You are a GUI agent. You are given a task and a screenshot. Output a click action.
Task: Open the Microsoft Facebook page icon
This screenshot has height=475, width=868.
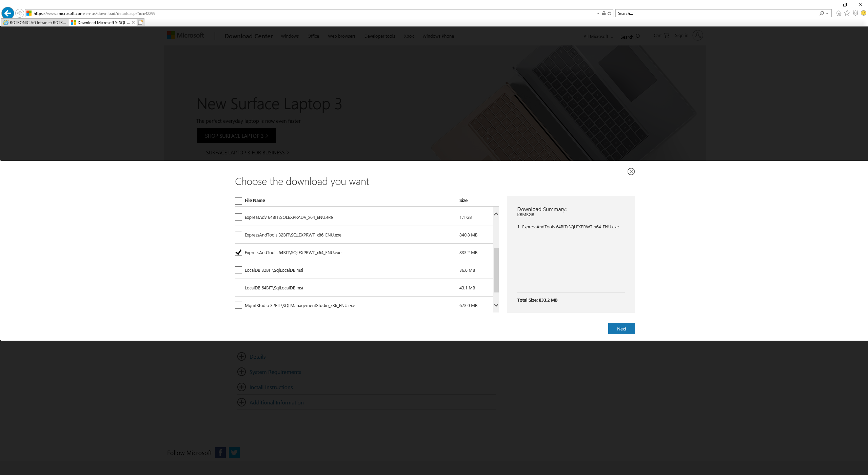point(220,452)
